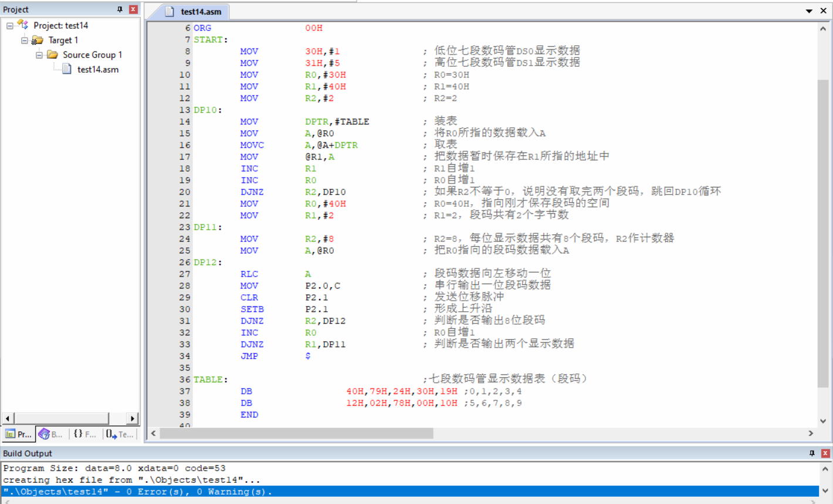Click P2.0,C operand on line 28
Viewport: 833px width, 504px height.
click(323, 286)
